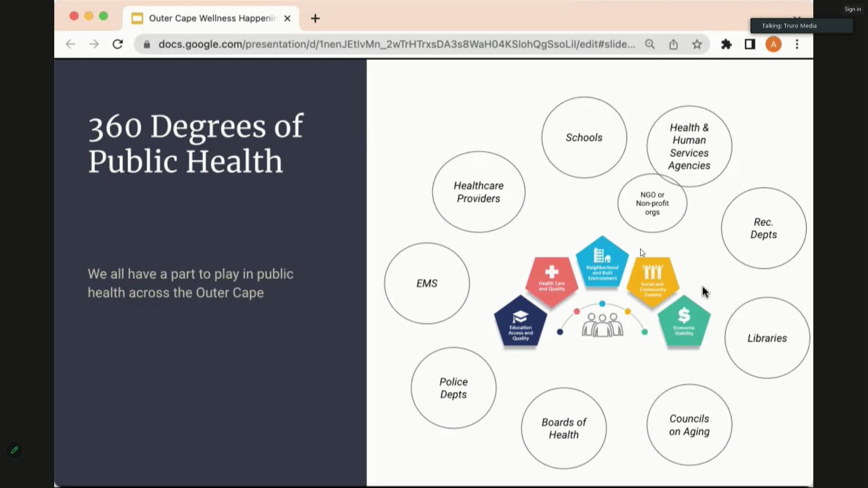Reload the Google Slides page
Screen dimensions: 868x488
(118, 44)
